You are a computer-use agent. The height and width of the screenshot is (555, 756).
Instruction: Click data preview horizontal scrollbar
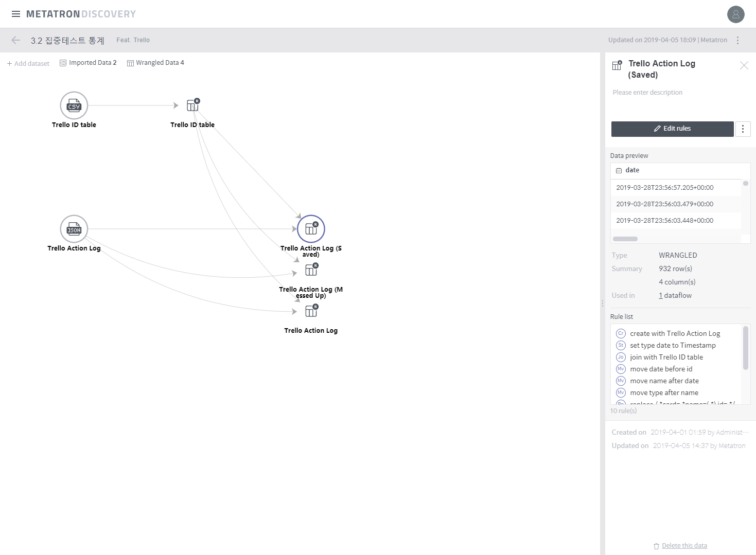625,239
